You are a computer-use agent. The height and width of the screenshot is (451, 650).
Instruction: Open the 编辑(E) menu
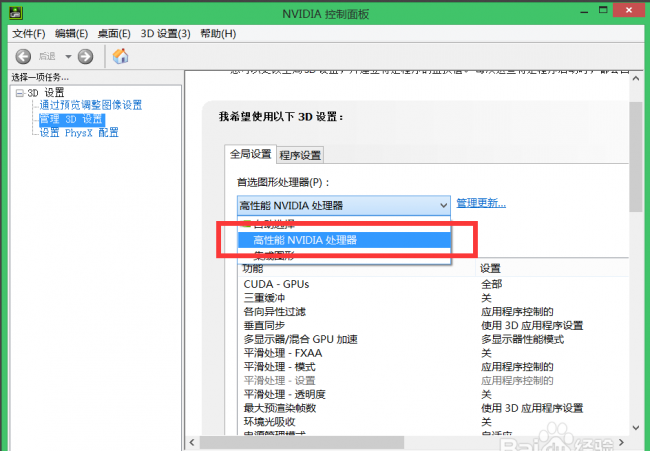click(x=71, y=34)
